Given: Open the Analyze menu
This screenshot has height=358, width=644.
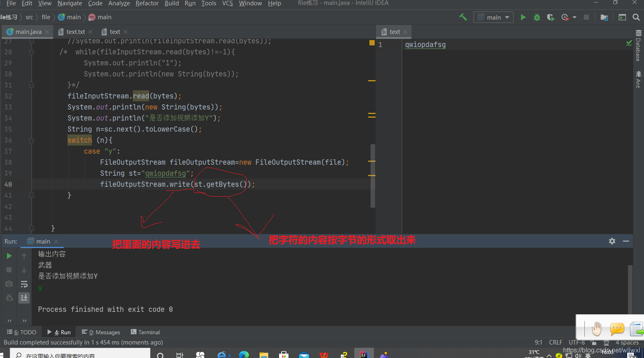Looking at the screenshot, I should [x=119, y=3].
